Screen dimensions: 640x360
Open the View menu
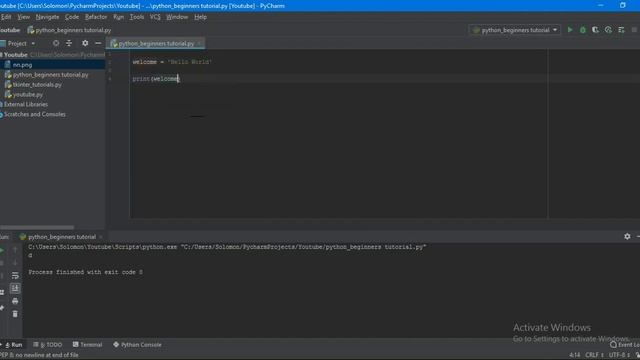[23, 17]
